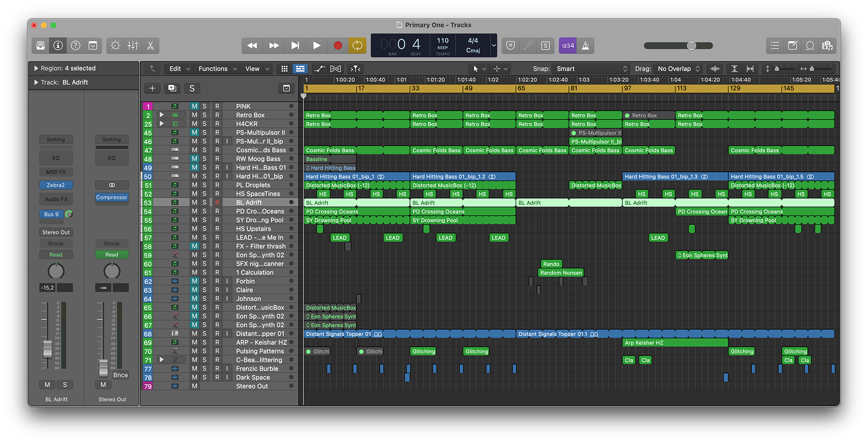Expand the Region inspector disclosure triangle

tap(36, 68)
